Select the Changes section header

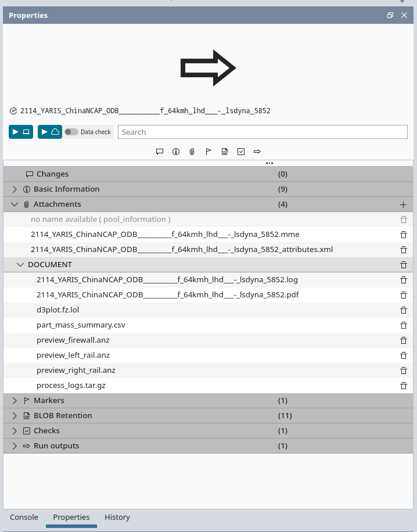coord(208,174)
